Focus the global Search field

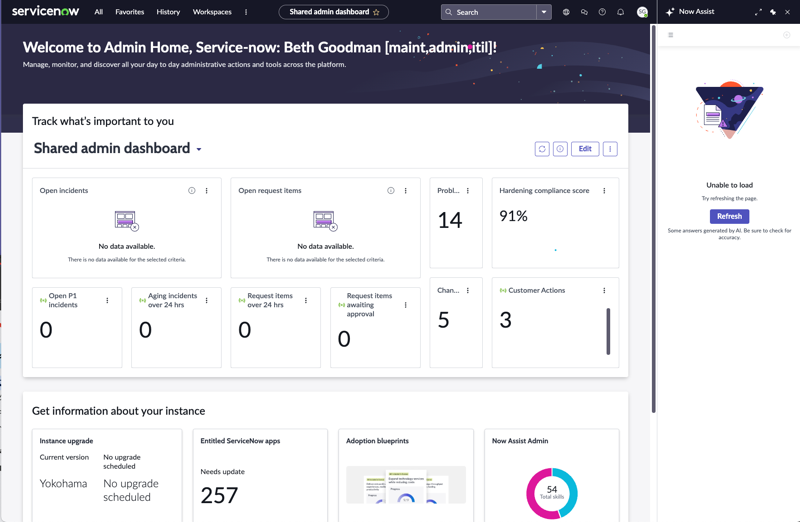tap(489, 12)
